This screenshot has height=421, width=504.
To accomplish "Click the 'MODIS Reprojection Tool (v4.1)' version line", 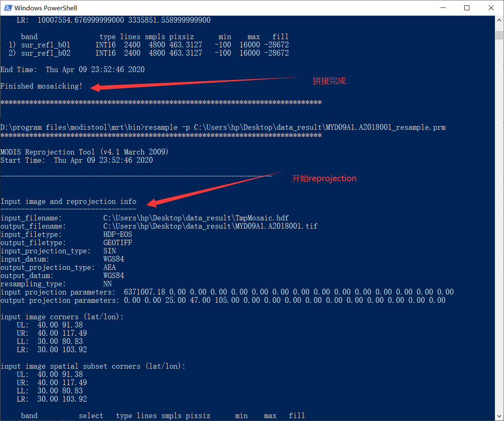I will pyautogui.click(x=84, y=152).
